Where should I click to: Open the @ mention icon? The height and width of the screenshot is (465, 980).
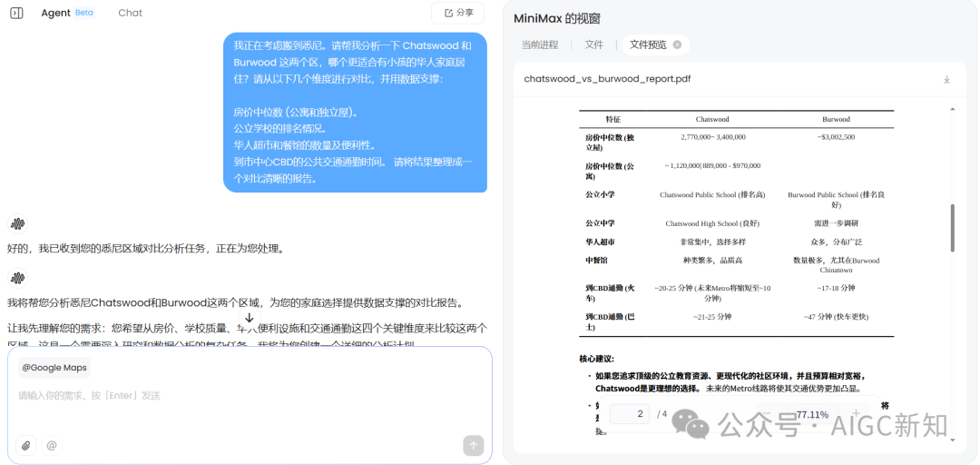52,446
